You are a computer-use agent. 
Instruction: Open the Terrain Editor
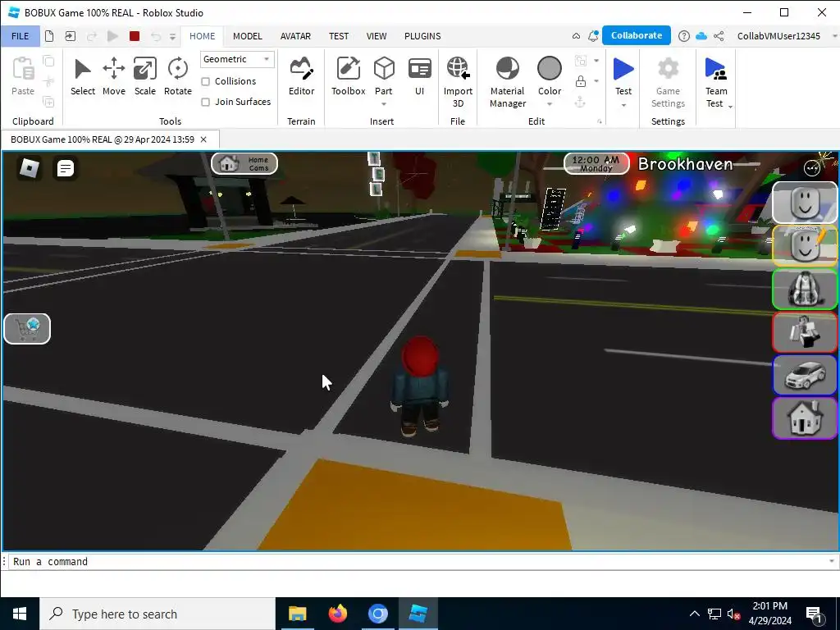pos(302,77)
